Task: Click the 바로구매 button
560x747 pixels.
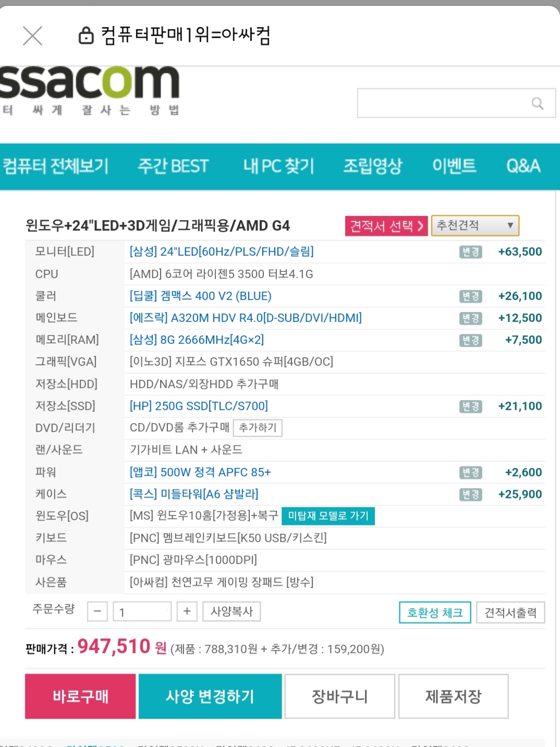Action: pos(80,696)
